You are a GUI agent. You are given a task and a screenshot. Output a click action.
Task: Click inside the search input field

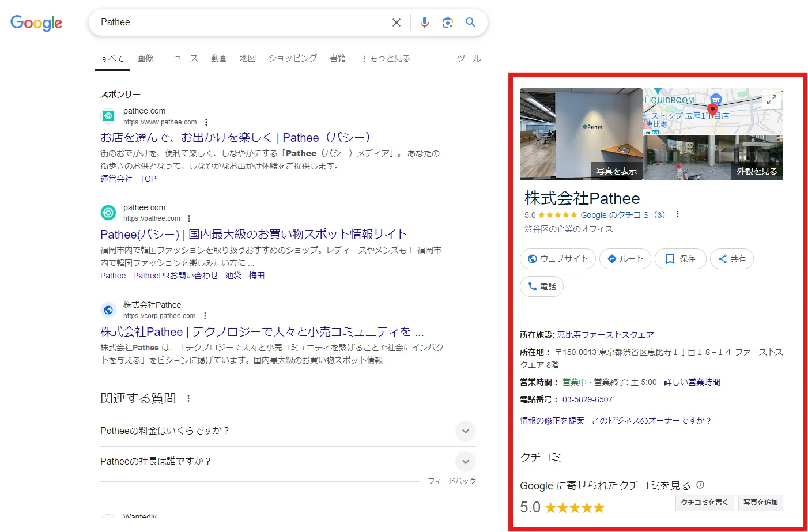[x=231, y=22]
